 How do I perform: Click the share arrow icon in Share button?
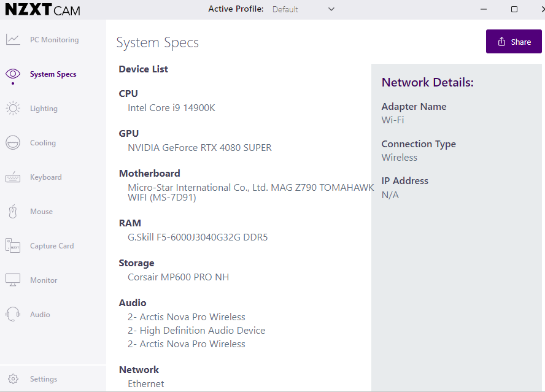(x=501, y=42)
